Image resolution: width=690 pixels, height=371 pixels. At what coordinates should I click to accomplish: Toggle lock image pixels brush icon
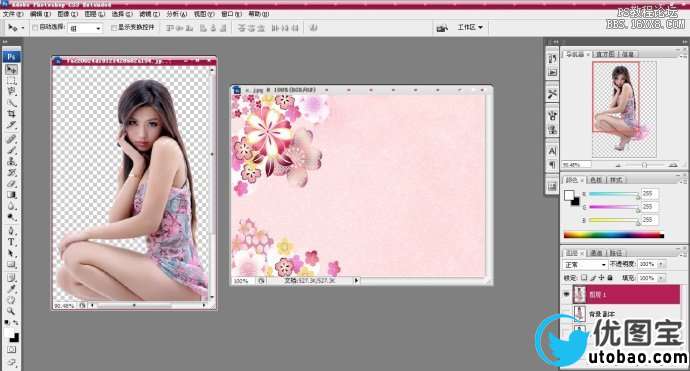pos(593,278)
